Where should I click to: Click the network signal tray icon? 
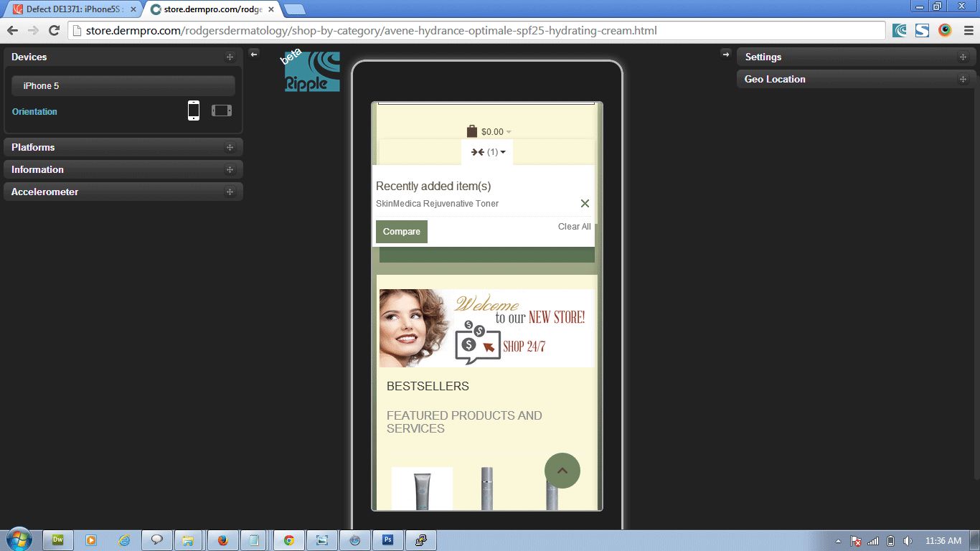pyautogui.click(x=873, y=540)
